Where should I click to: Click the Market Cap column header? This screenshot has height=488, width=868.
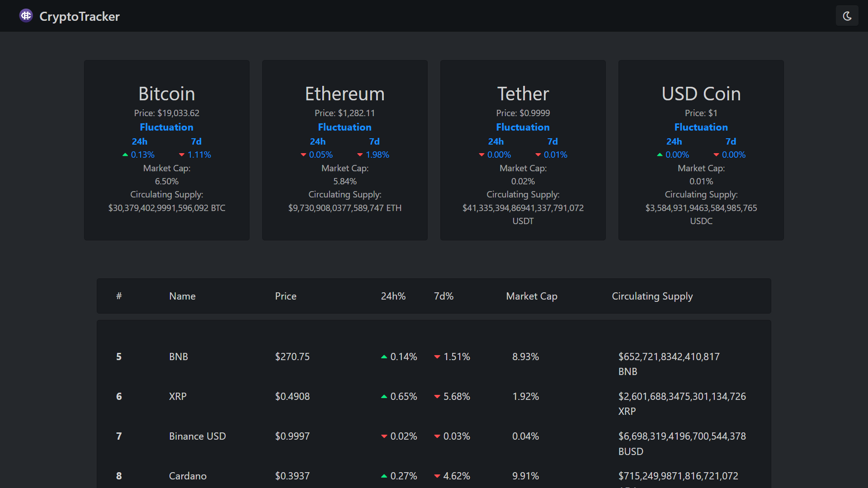532,296
